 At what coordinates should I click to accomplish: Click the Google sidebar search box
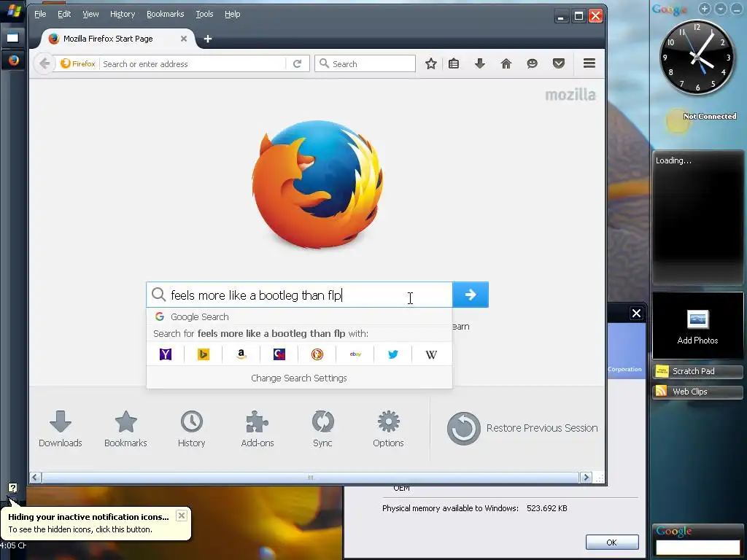click(x=697, y=547)
